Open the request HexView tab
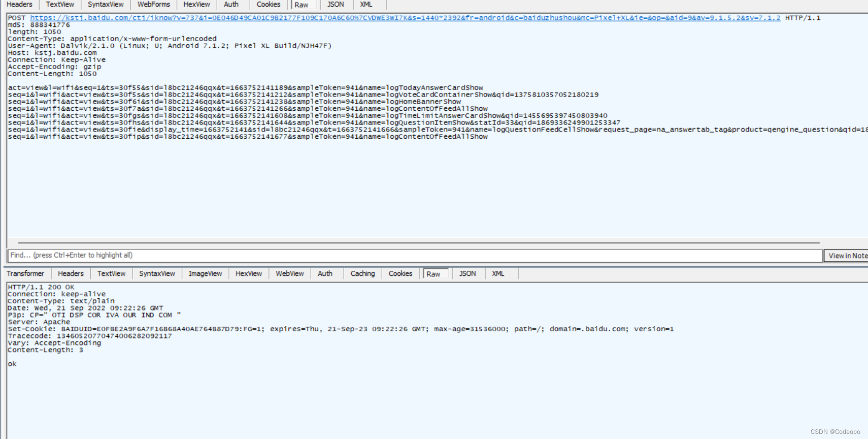The width and height of the screenshot is (868, 439). (197, 5)
